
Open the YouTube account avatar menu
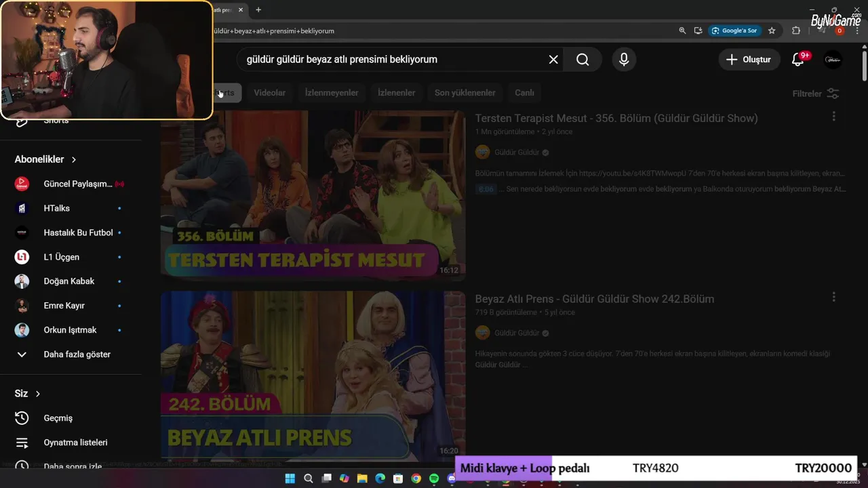(833, 60)
